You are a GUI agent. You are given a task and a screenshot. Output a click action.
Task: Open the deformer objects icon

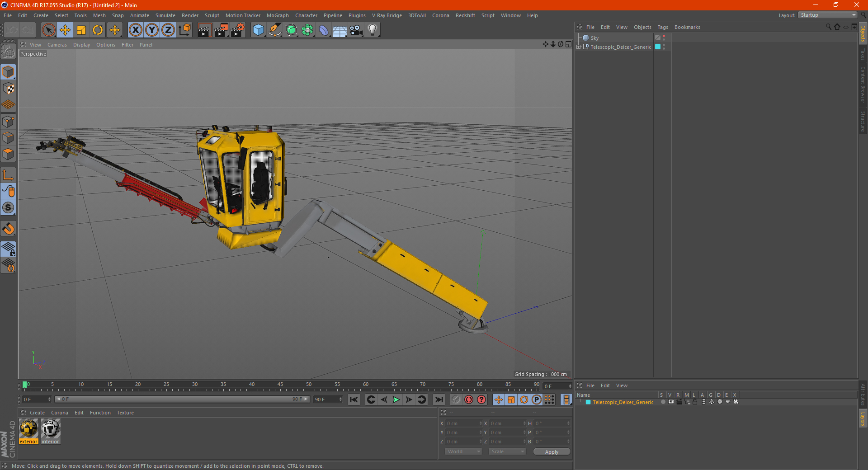click(324, 30)
